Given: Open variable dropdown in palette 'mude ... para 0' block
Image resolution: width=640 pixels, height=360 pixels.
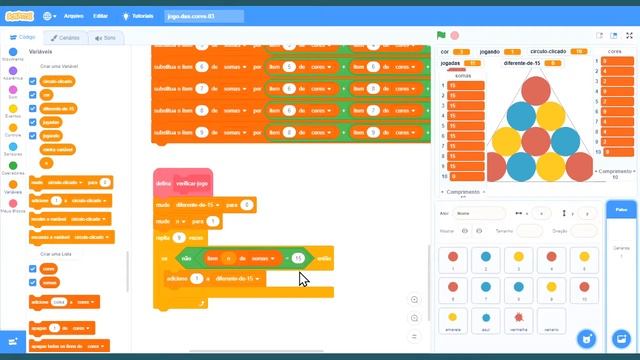Looking at the screenshot, I should (65, 182).
